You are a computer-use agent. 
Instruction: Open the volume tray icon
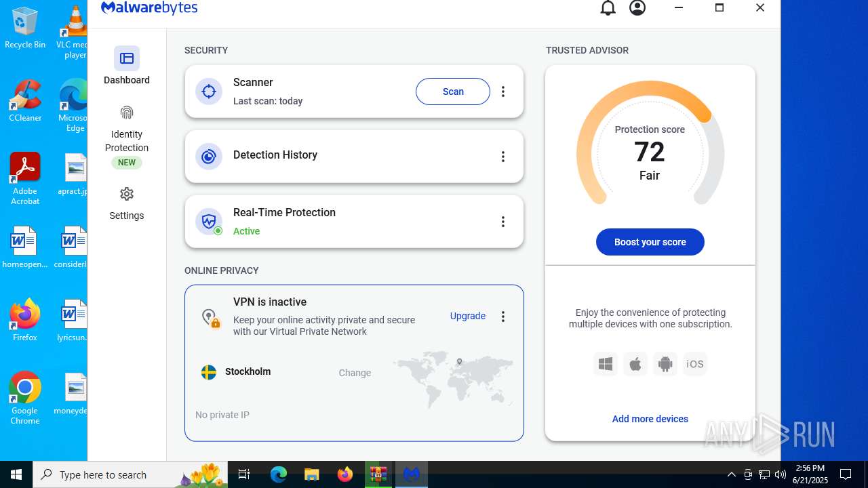click(x=781, y=474)
